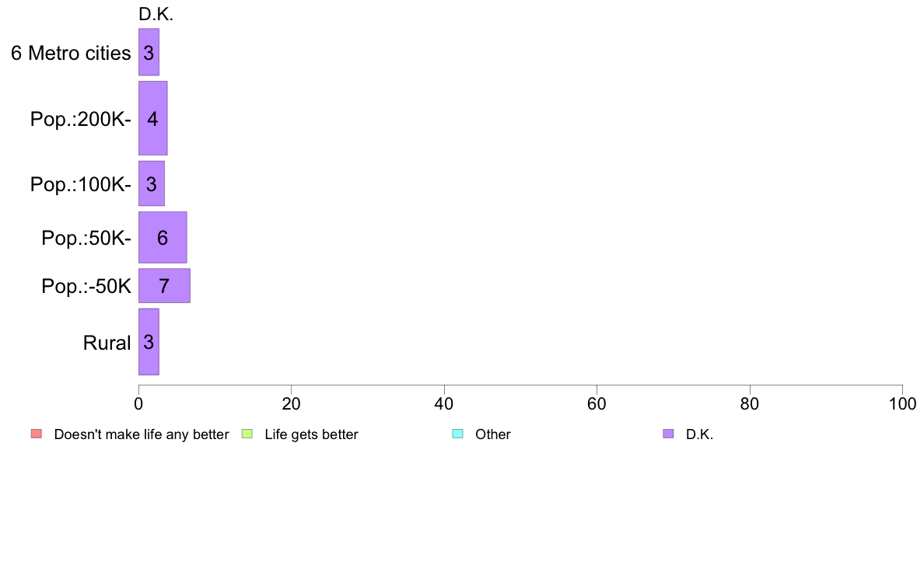Viewport: 924px width, 572px height.
Task: Click the Other legend label text
Action: click(x=492, y=434)
